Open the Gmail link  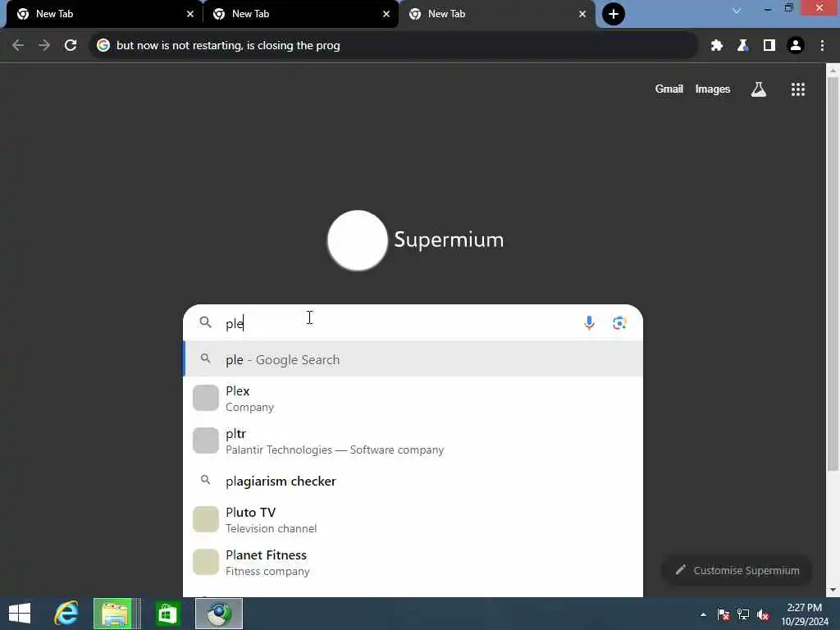669,89
